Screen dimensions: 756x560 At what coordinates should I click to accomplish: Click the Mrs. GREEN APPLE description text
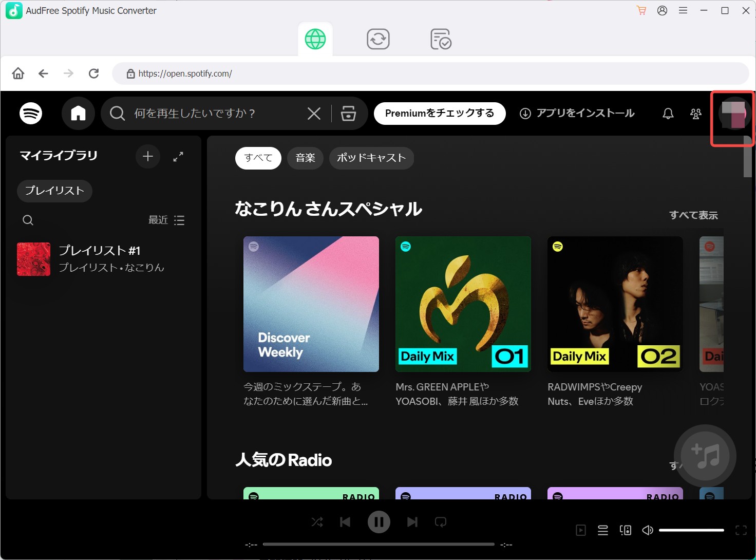(x=457, y=394)
